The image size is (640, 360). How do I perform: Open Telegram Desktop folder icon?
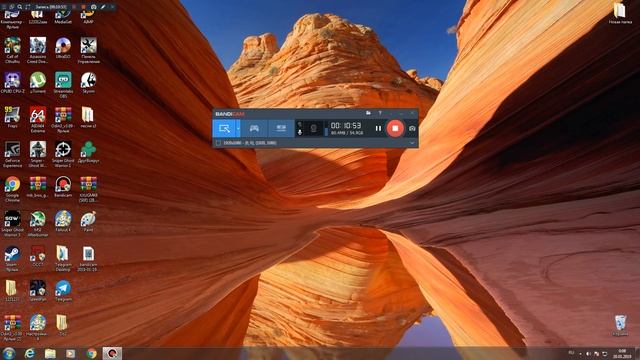(63, 258)
